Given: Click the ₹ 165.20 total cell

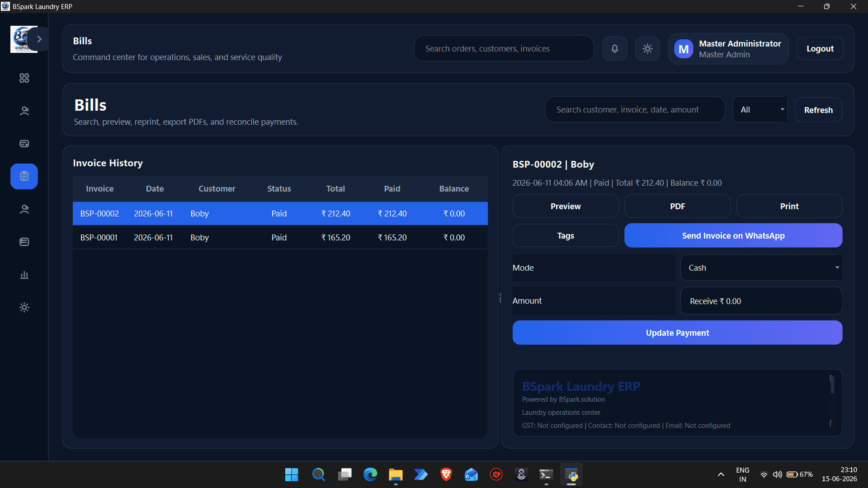Looking at the screenshot, I should tap(335, 237).
